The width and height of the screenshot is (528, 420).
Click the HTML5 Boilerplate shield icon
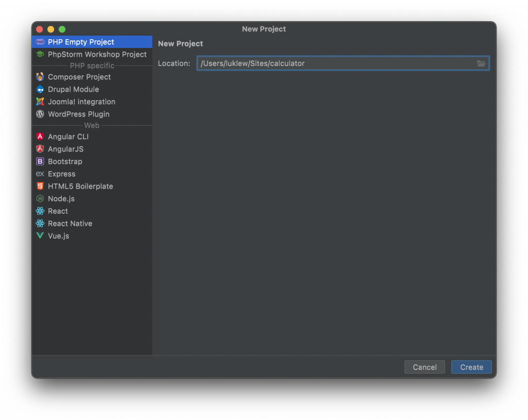tap(40, 186)
